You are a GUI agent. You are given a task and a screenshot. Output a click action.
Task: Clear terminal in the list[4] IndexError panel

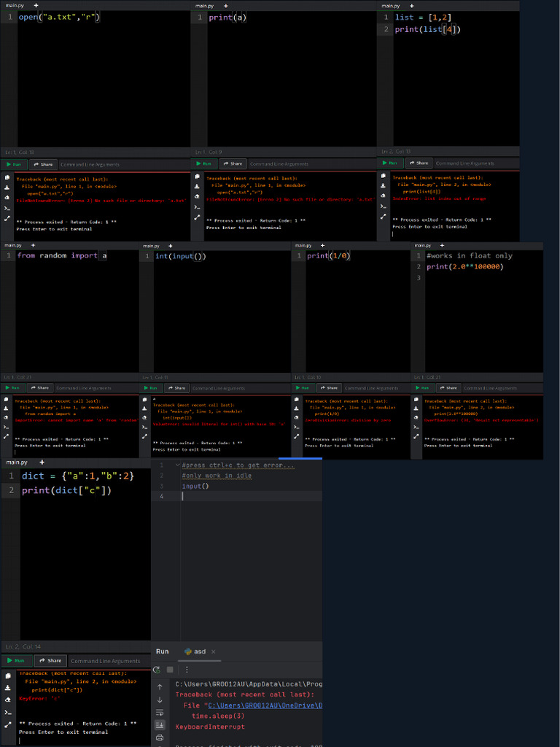point(383,196)
